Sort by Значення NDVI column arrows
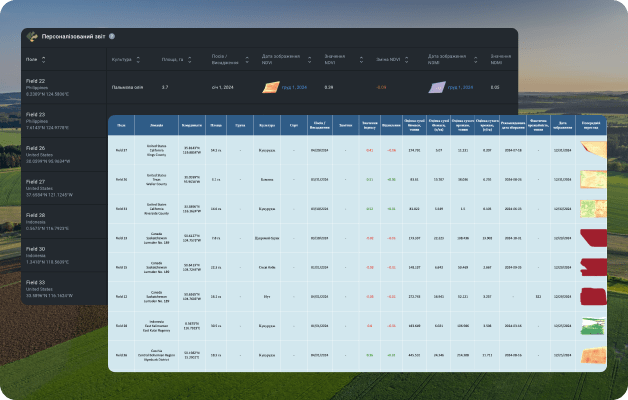The width and height of the screenshot is (628, 400). click(x=361, y=60)
